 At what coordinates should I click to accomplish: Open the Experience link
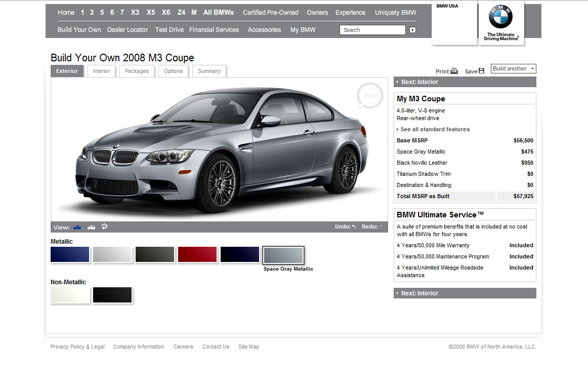point(350,12)
